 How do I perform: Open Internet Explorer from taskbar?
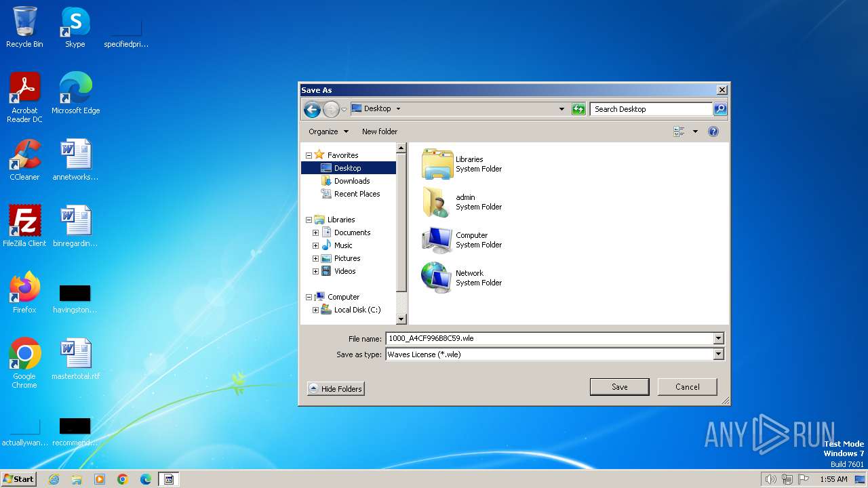coord(54,479)
